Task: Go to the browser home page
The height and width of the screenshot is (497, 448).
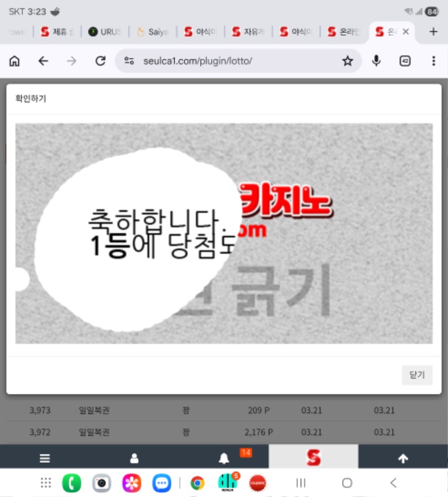Action: [15, 61]
